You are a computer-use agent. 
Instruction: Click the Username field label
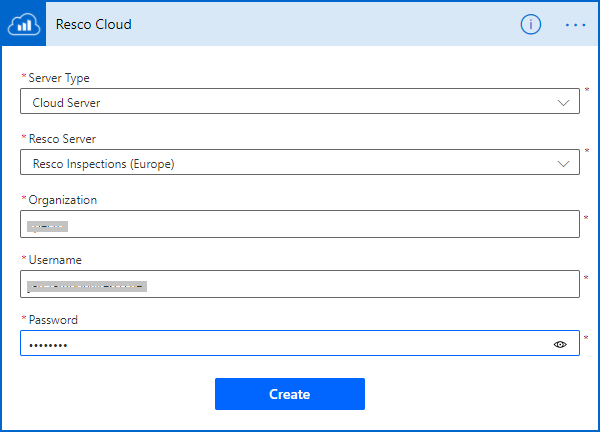coord(56,260)
